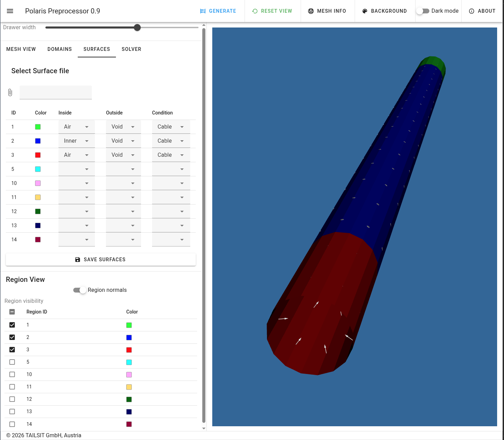This screenshot has height=440, width=504.
Task: Open the Background color palette option
Action: tap(385, 11)
